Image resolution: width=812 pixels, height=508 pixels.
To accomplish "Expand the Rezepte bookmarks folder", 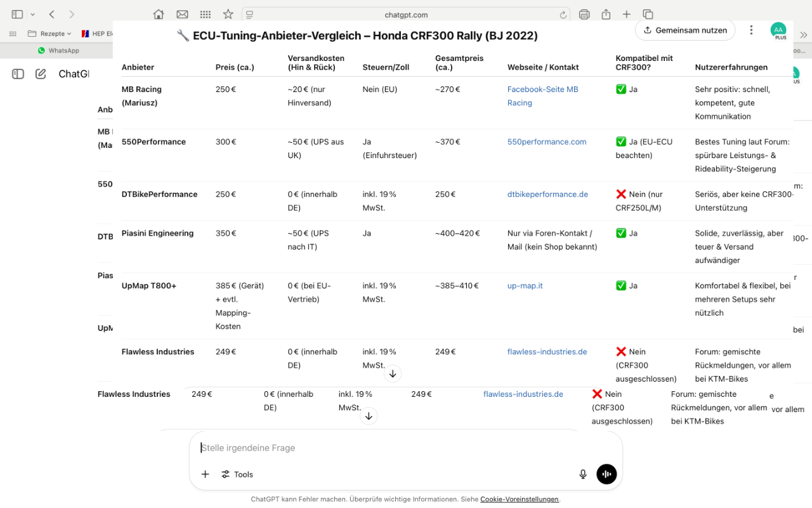I will [49, 33].
